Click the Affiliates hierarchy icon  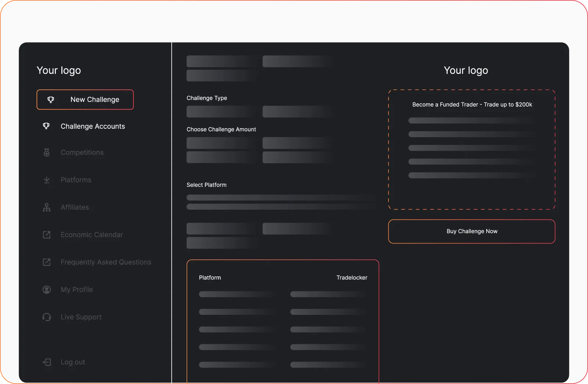click(47, 207)
